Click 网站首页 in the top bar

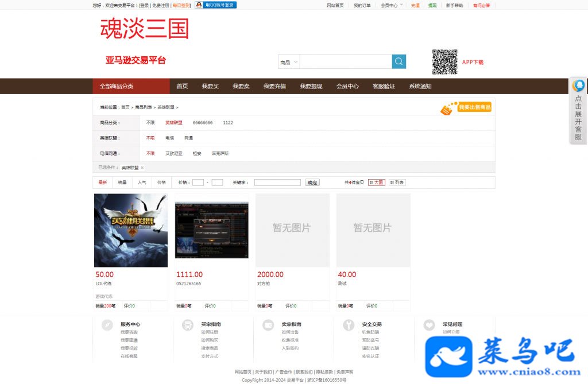[335, 5]
